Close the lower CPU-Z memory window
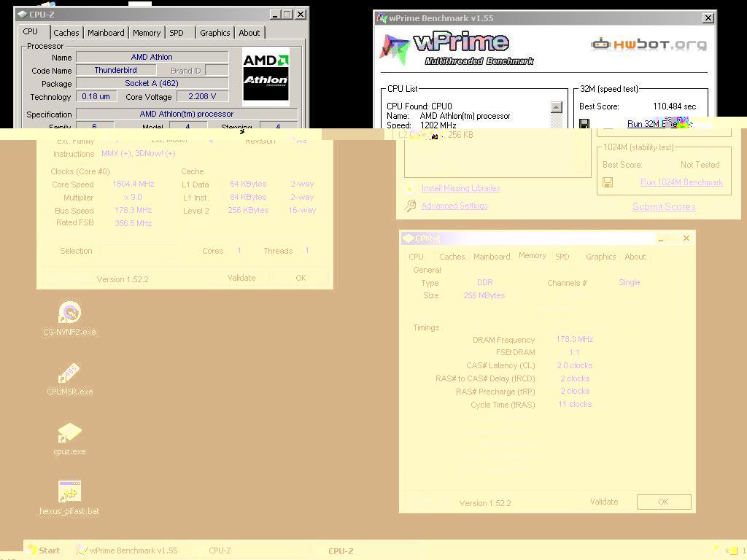 (686, 238)
